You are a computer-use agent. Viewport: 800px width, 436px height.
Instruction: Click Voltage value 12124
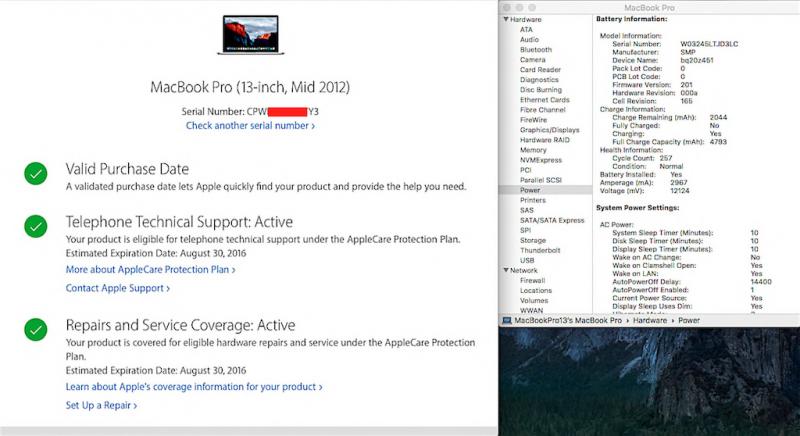click(680, 191)
